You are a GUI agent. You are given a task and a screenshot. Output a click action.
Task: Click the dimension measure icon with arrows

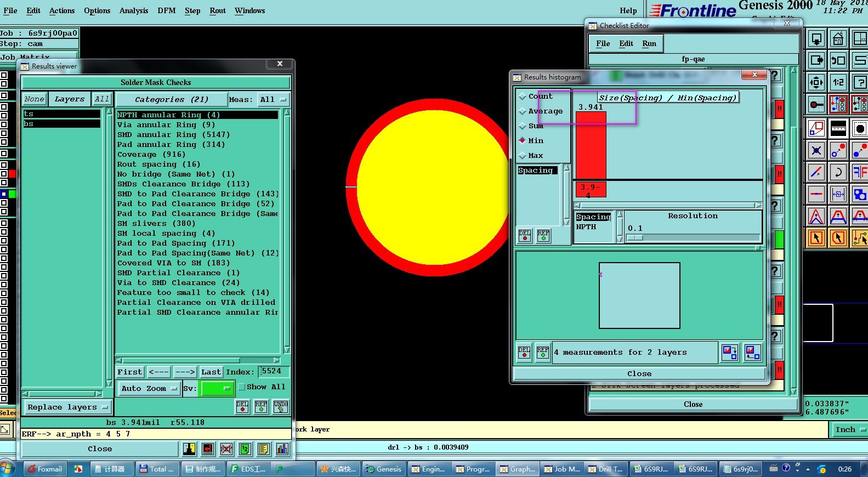[838, 194]
